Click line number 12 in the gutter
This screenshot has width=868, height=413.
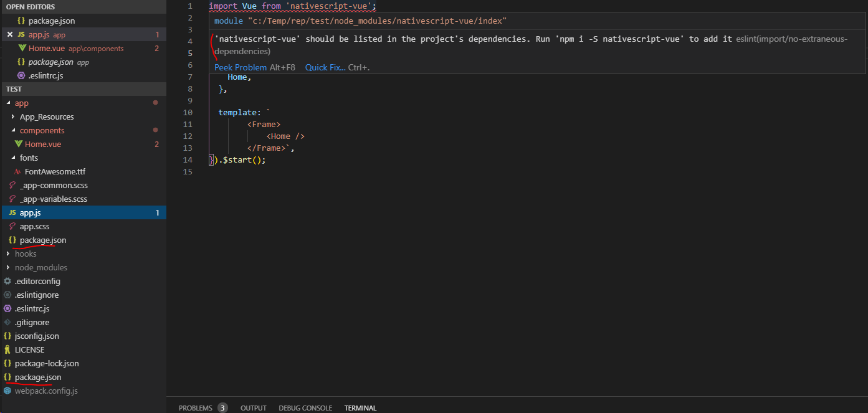pyautogui.click(x=188, y=136)
